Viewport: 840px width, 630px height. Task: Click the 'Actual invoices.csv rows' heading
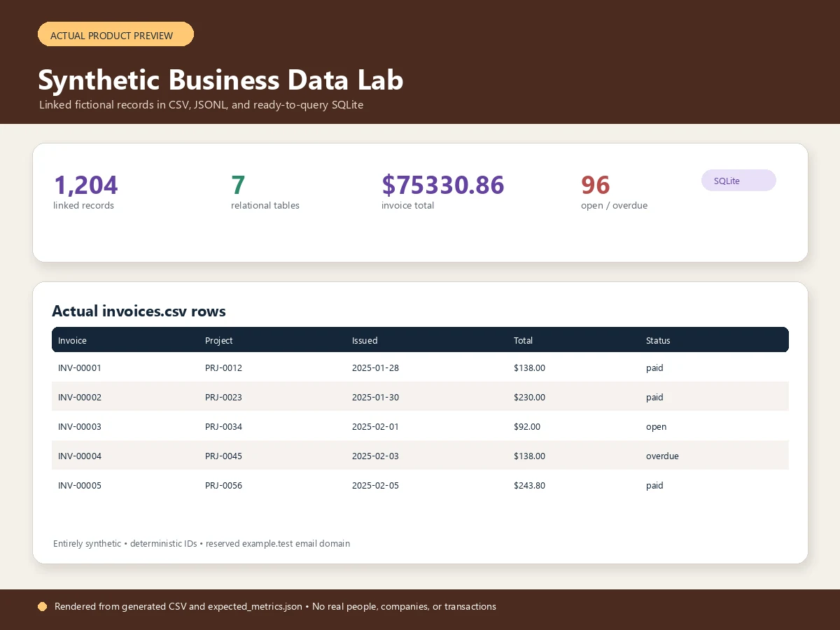click(x=139, y=311)
